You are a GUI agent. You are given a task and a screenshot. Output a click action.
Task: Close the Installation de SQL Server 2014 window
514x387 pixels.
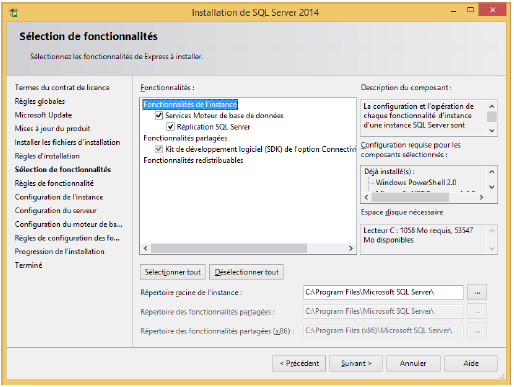pyautogui.click(x=492, y=10)
